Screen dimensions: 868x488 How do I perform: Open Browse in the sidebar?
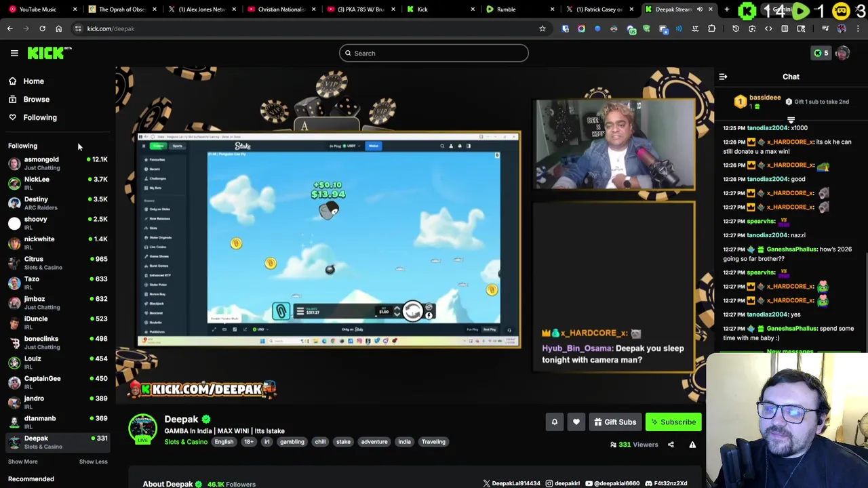coord(36,99)
